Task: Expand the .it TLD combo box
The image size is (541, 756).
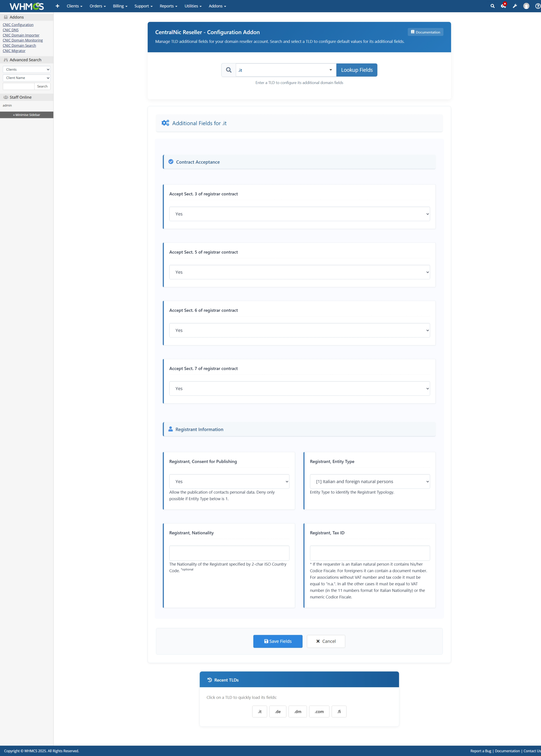Action: click(286, 70)
